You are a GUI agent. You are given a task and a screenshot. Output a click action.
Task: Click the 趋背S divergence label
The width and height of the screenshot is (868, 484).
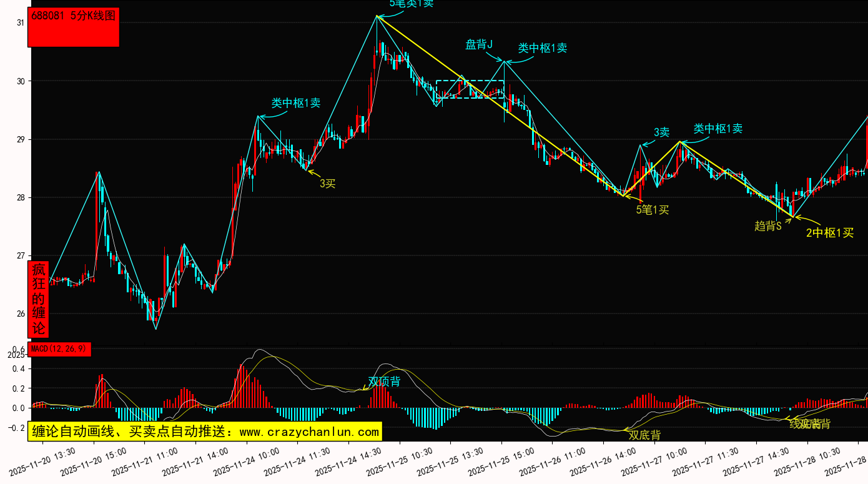point(767,226)
